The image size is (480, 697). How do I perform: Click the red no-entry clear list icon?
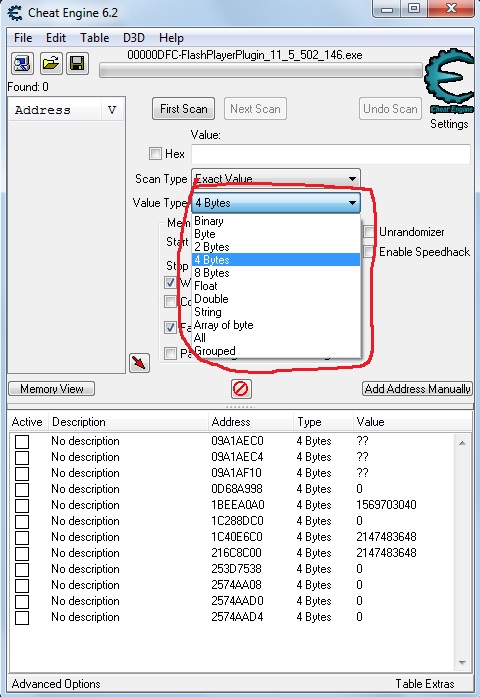(x=241, y=389)
